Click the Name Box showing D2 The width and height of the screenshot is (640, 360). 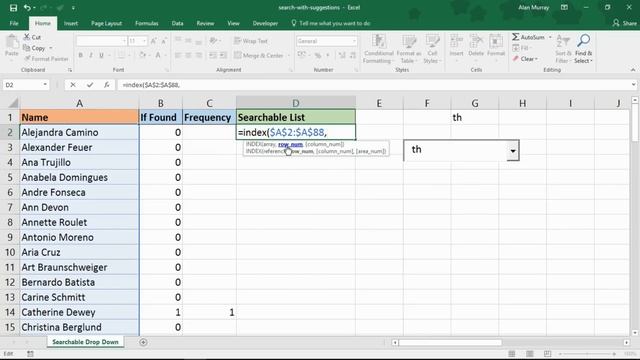click(x=21, y=85)
